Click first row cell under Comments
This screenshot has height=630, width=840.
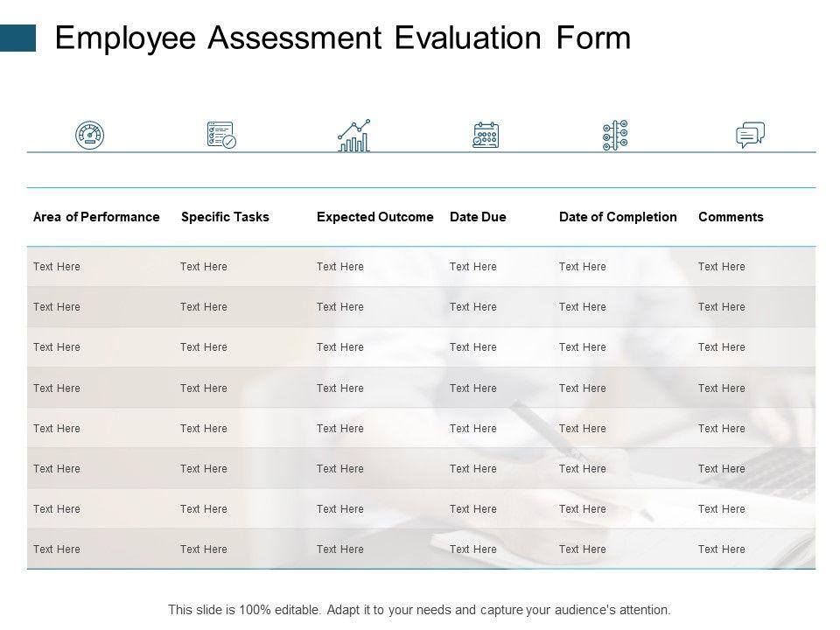pyautogui.click(x=722, y=267)
